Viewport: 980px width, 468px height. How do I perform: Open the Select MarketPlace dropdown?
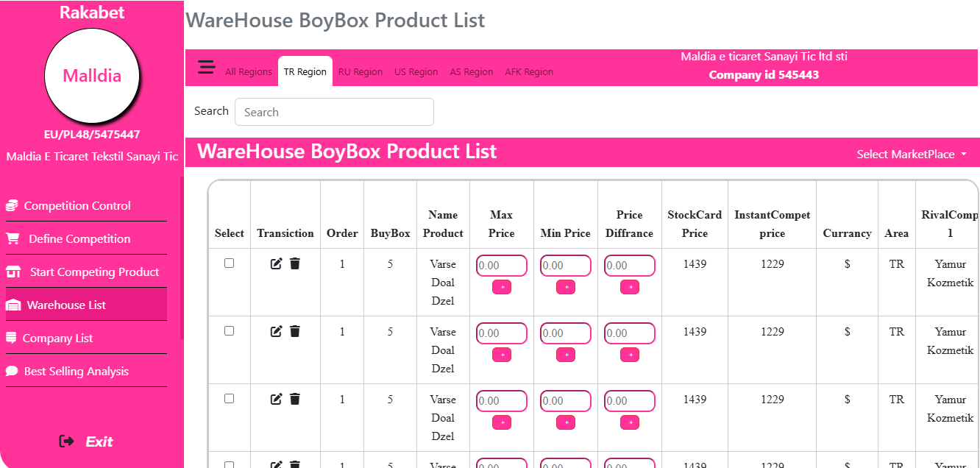point(911,155)
